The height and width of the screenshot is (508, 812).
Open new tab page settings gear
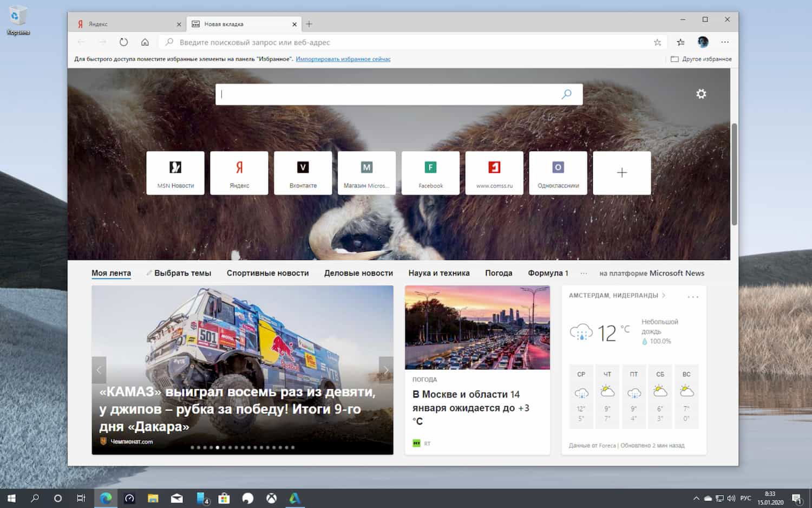701,94
